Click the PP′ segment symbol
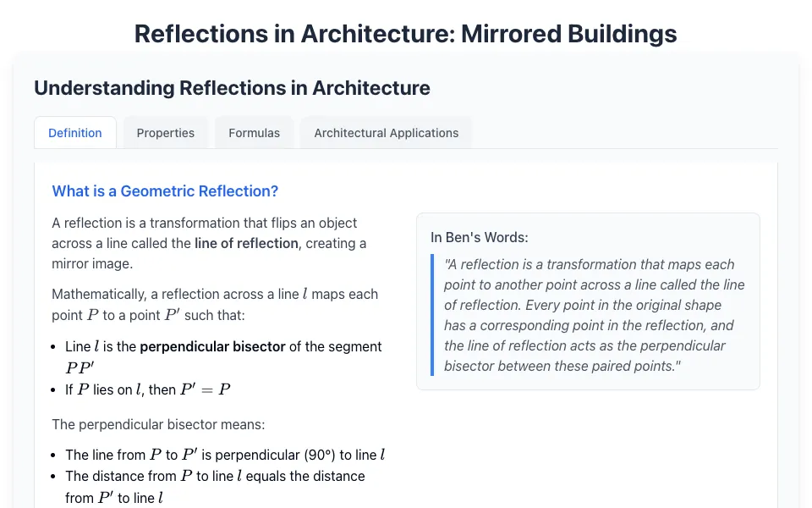The image size is (812, 508). click(80, 367)
